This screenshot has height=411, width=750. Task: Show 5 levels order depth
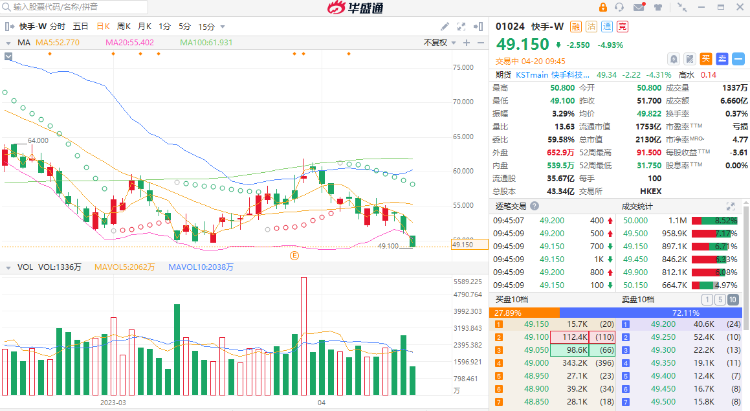[x=719, y=300]
